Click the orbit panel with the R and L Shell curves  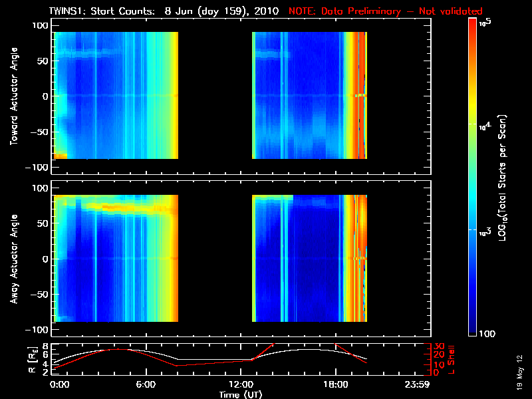pos(241,360)
